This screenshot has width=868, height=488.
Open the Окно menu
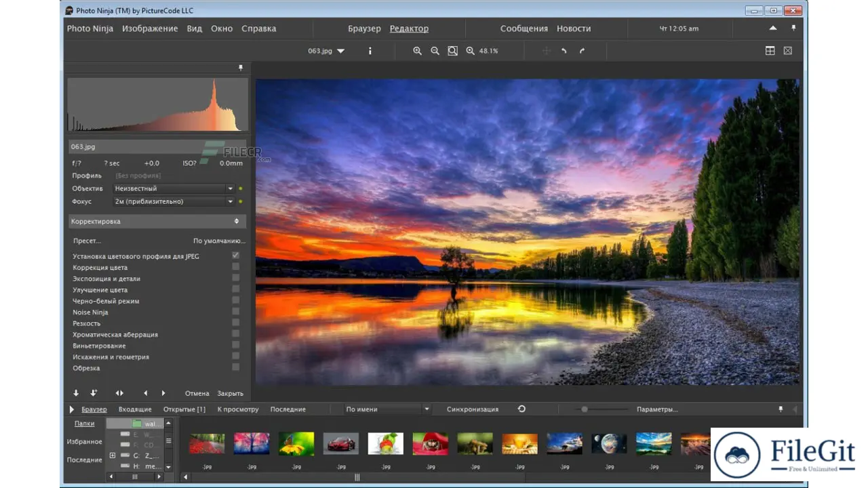pyautogui.click(x=222, y=28)
